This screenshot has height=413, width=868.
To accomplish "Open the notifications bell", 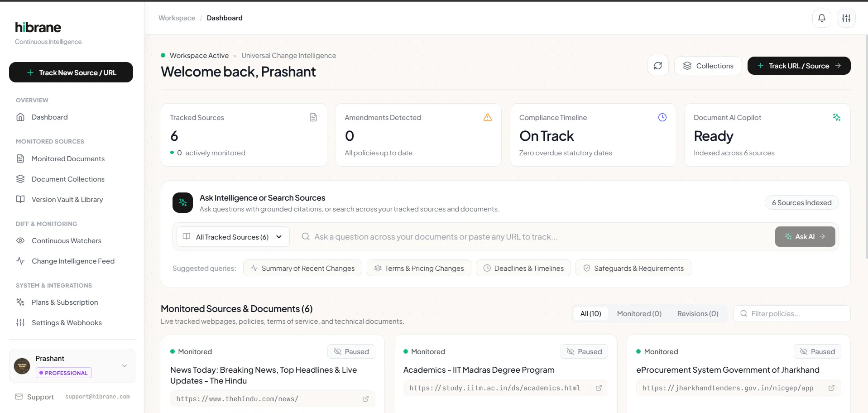I will click(821, 18).
